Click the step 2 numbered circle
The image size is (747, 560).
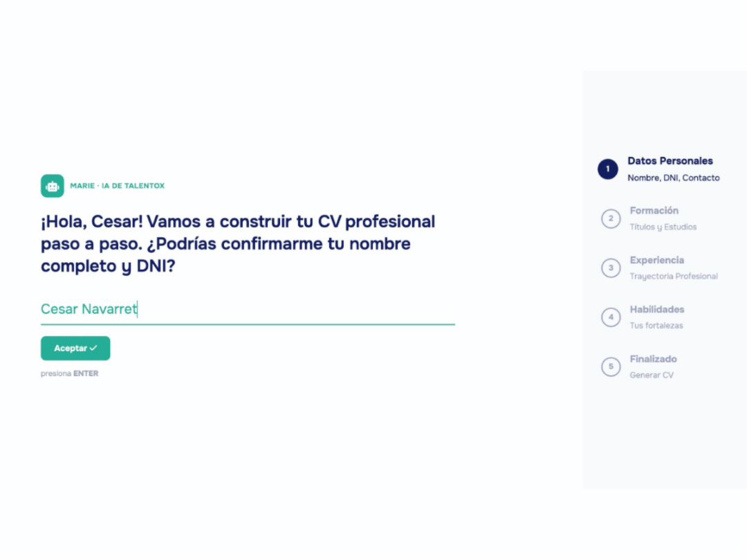pyautogui.click(x=611, y=218)
